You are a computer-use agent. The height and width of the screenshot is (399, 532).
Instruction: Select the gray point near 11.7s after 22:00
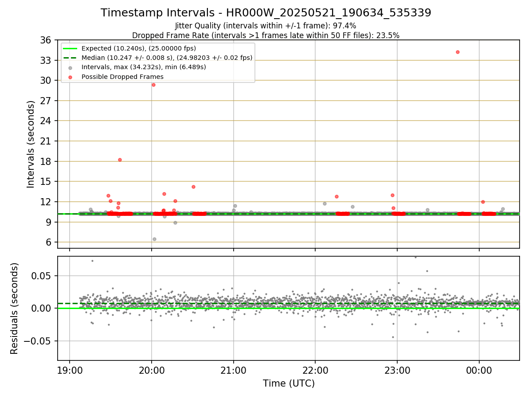(325, 203)
